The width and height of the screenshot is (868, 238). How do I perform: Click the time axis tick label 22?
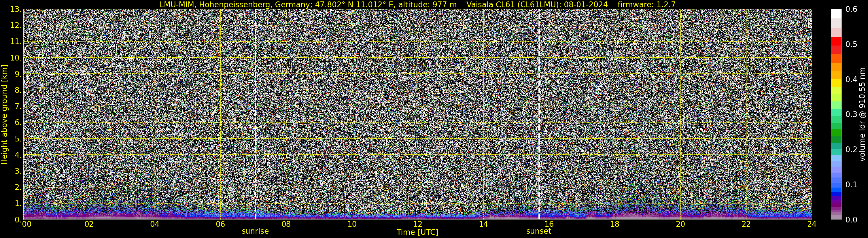746,224
